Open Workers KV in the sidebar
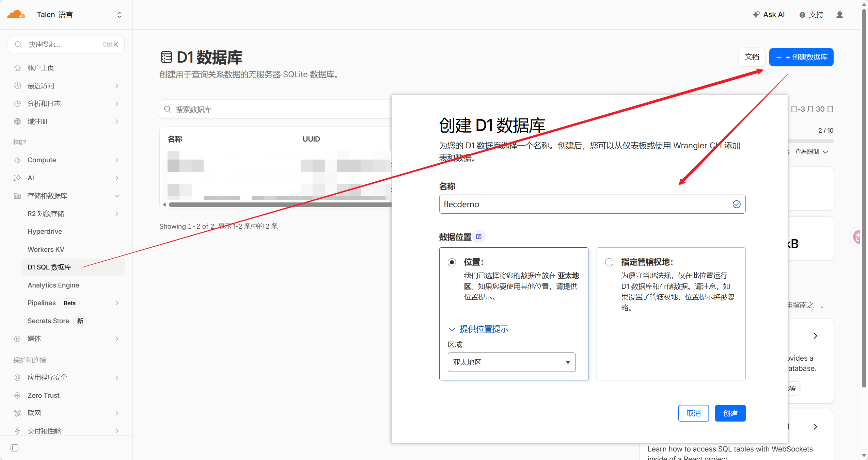Screen dimensions: 868x460 46,249
